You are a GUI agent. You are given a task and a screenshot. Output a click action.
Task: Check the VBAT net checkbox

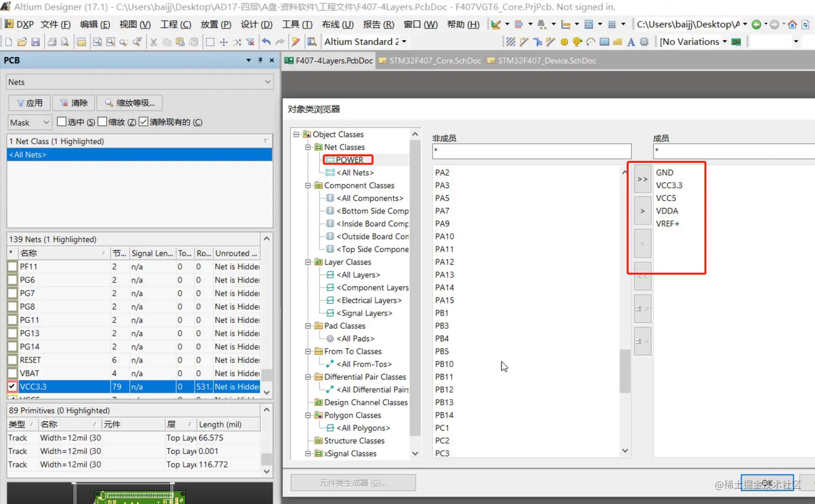click(x=12, y=374)
